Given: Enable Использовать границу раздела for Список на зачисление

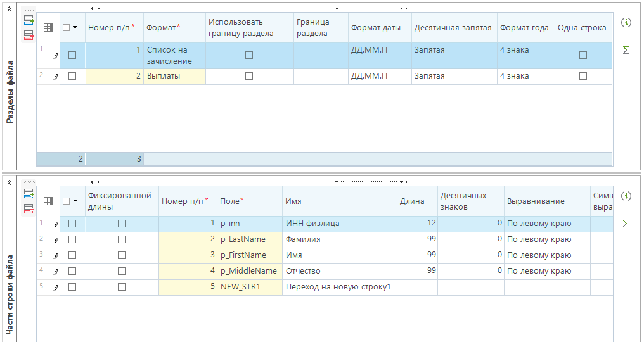Looking at the screenshot, I should pyautogui.click(x=249, y=56).
